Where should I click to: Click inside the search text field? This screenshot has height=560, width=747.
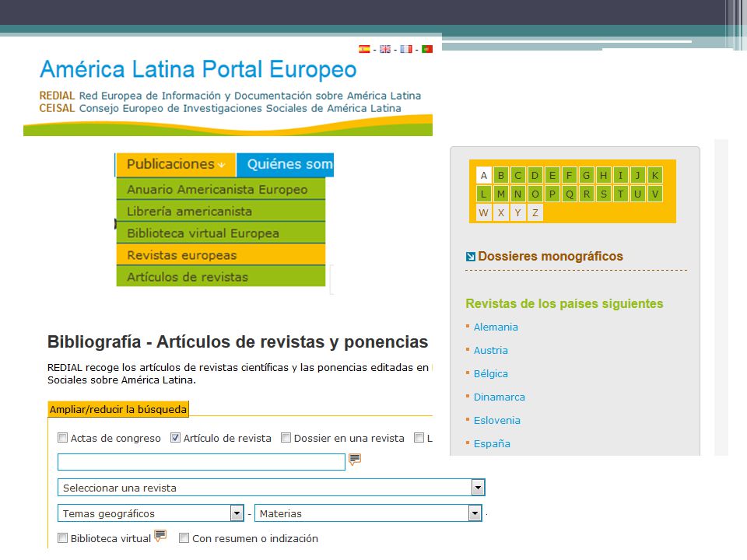[201, 462]
